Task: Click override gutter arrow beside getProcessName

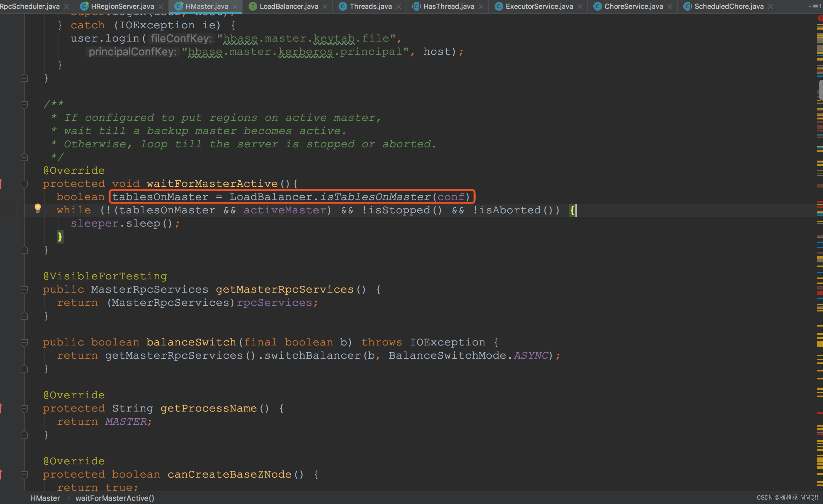Action: [x=1, y=408]
